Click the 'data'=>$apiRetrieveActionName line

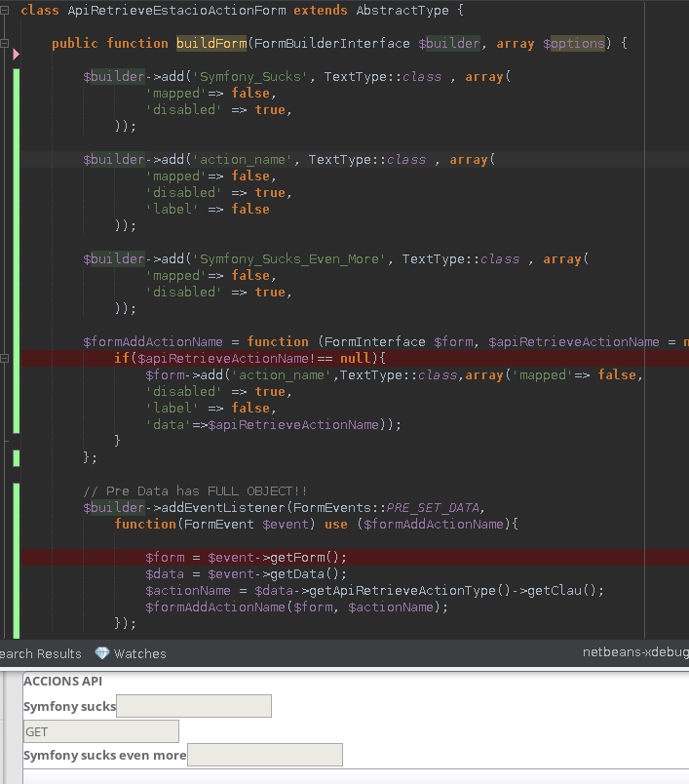pos(273,424)
